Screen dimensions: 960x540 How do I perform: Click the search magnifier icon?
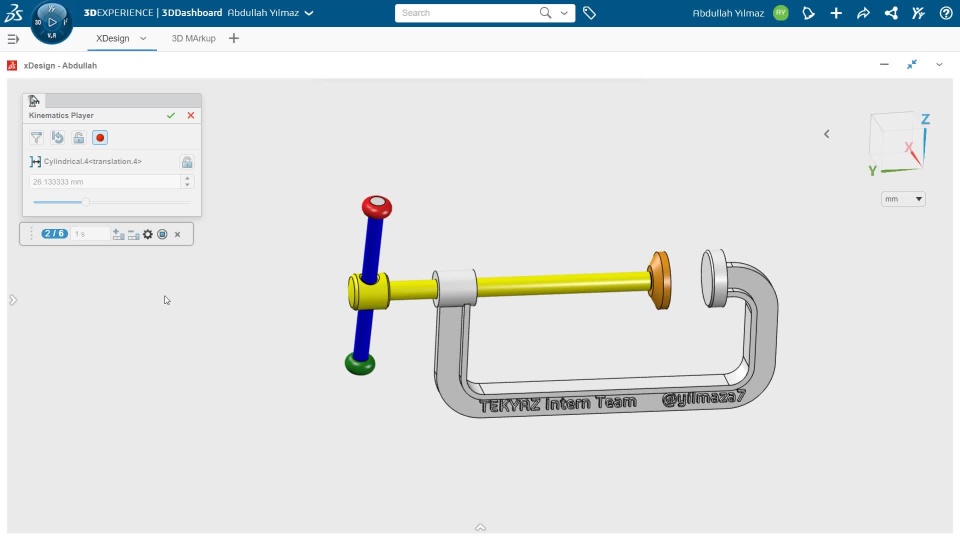click(545, 13)
